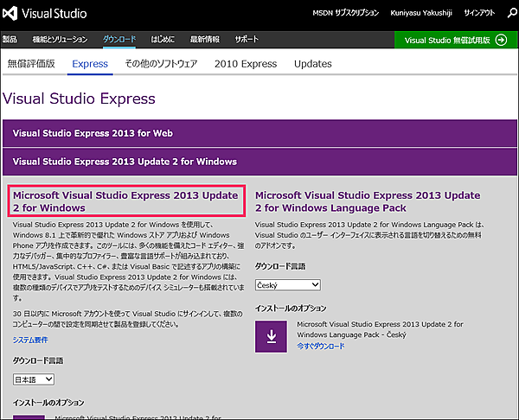The width and height of the screenshot is (519, 420).
Task: Open the Český language pack dropdown
Action: click(x=288, y=284)
